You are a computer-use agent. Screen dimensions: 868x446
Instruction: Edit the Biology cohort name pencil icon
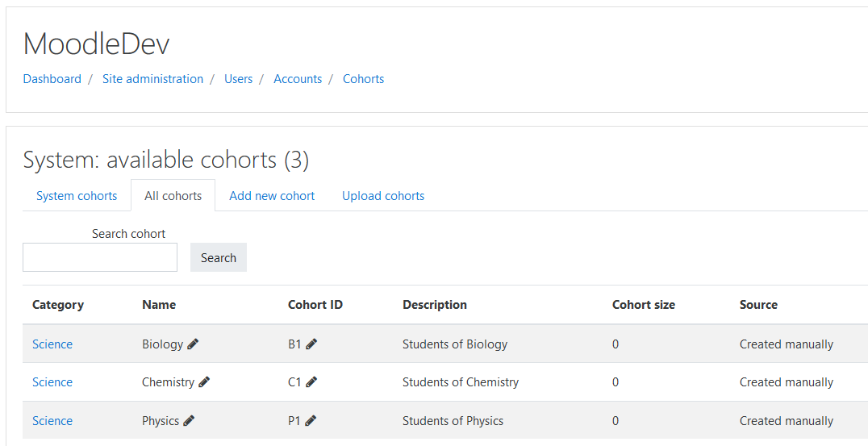(x=193, y=344)
